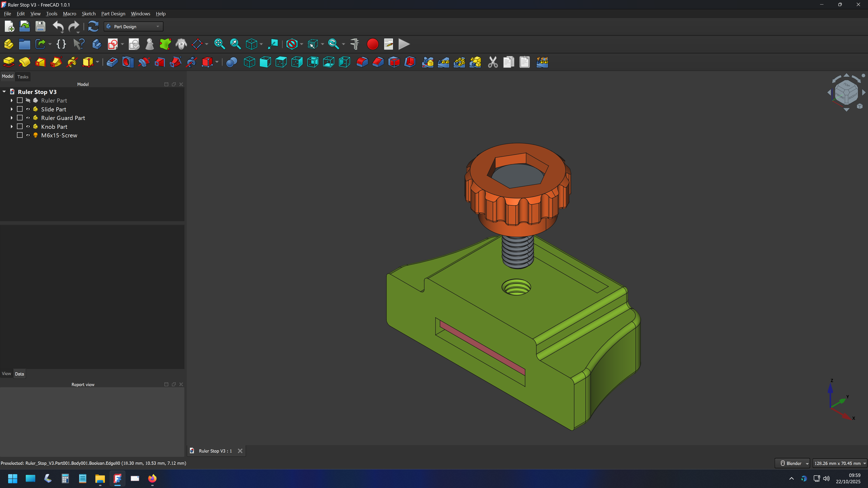Open the Blender navigation style dropdown
This screenshot has height=488, width=868.
tap(792, 463)
